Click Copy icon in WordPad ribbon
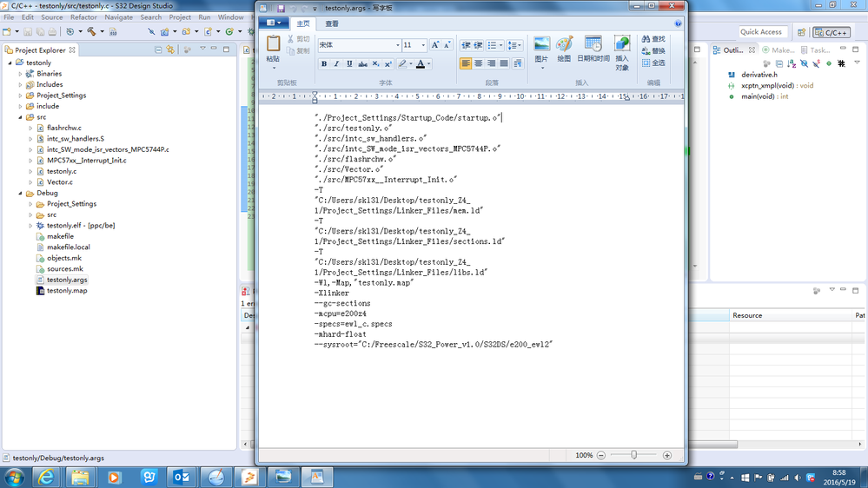The image size is (868, 488). pyautogui.click(x=290, y=51)
